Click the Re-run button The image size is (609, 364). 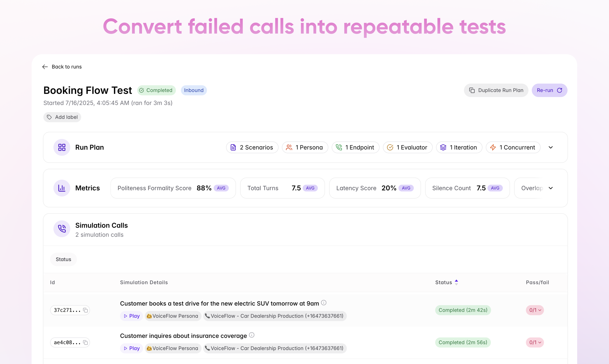coord(549,90)
